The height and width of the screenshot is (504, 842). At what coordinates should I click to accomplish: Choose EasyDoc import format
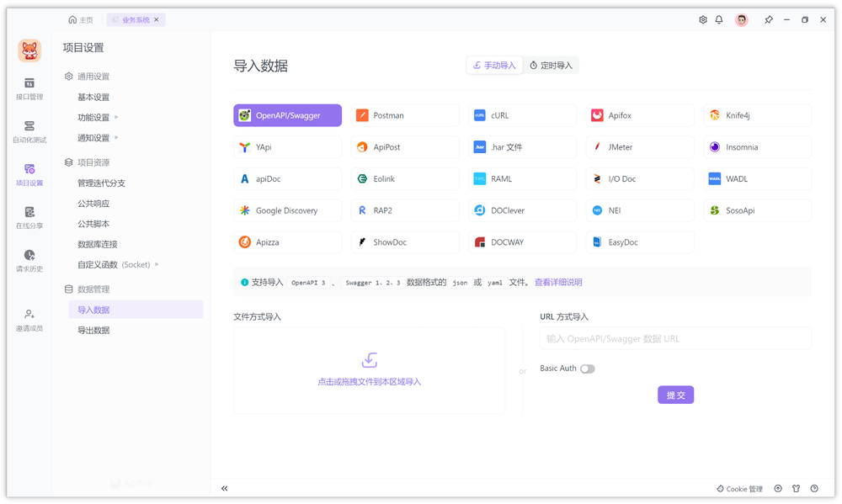640,242
